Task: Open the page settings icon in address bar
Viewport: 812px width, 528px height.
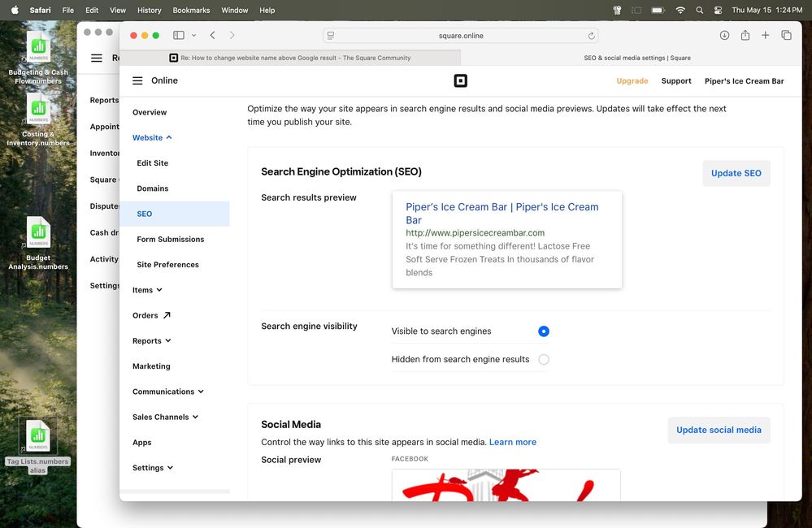Action: coord(330,36)
